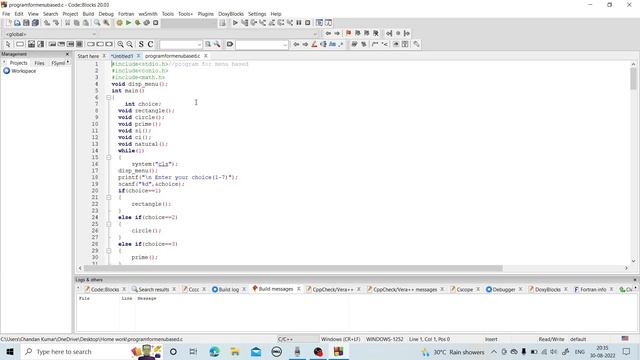Screen dimensions: 640x360
Task: Select the Projects tab in Management panel
Action: pos(18,63)
